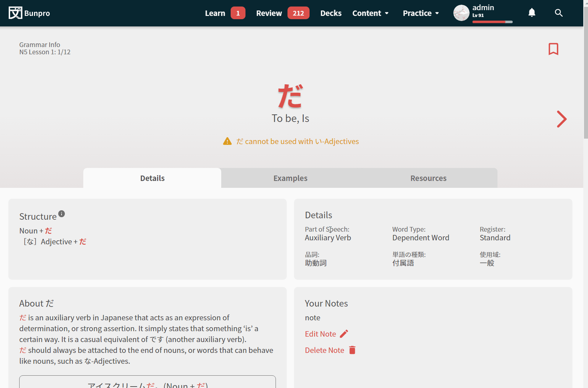The width and height of the screenshot is (588, 388).
Task: Click the large だ heading
Action: 290,96
